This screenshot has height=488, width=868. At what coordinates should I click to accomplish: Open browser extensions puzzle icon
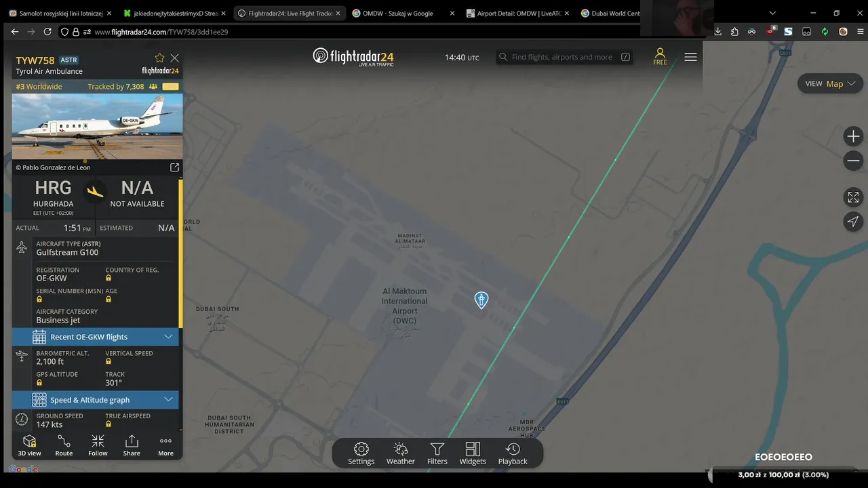point(734,32)
